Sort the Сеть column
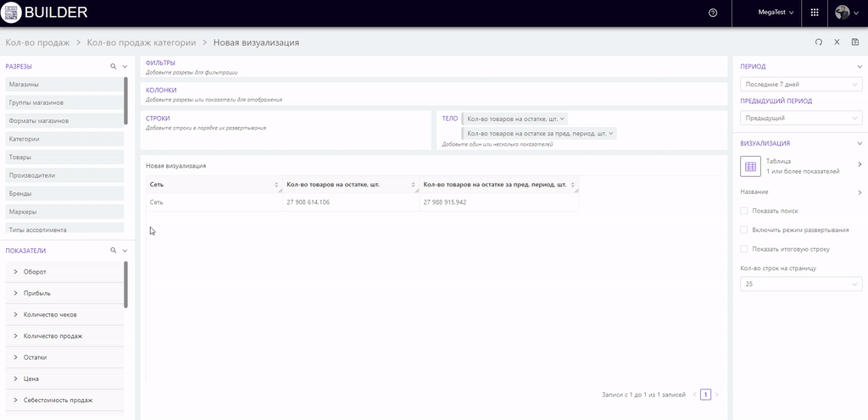868x420 pixels. pos(278,184)
